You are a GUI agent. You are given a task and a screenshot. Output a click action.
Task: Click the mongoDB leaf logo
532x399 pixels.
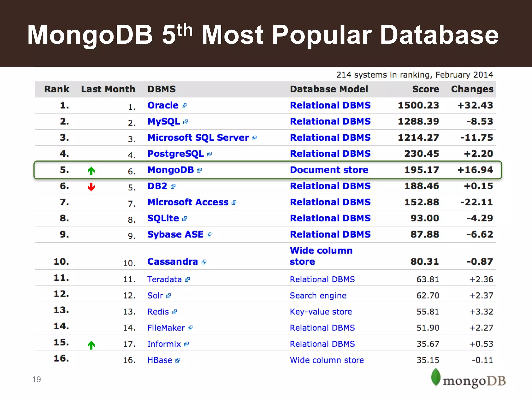(x=436, y=377)
